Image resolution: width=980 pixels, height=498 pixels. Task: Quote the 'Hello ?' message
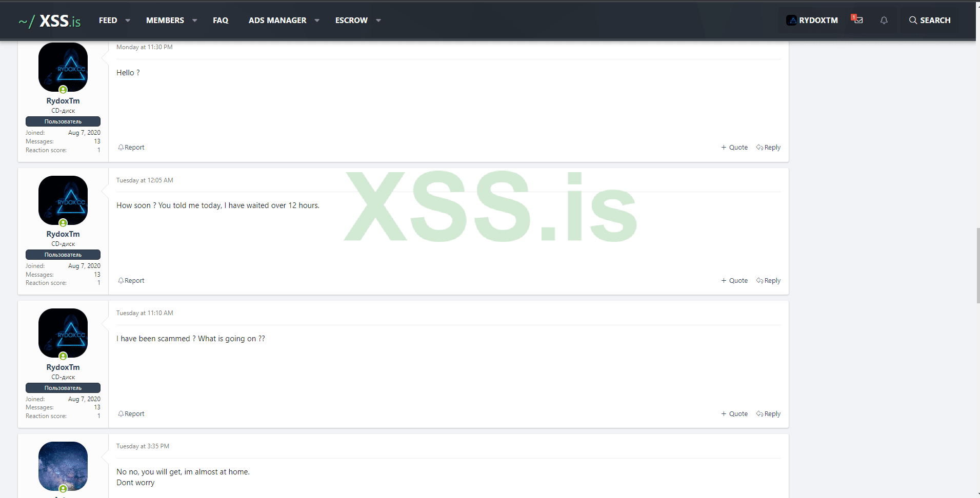click(x=734, y=148)
